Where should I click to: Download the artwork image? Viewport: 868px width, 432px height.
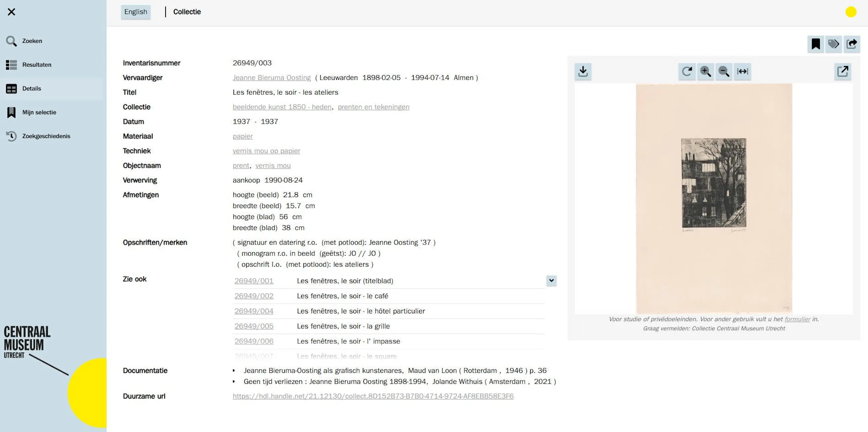tap(583, 71)
